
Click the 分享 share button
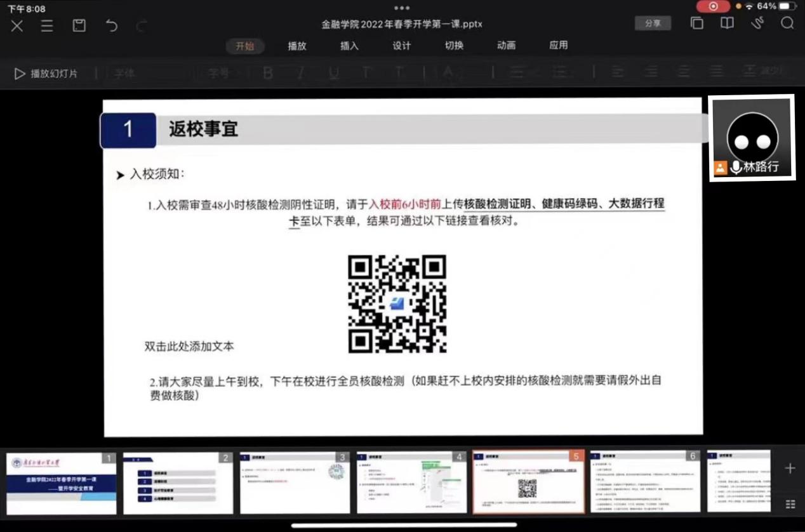653,23
